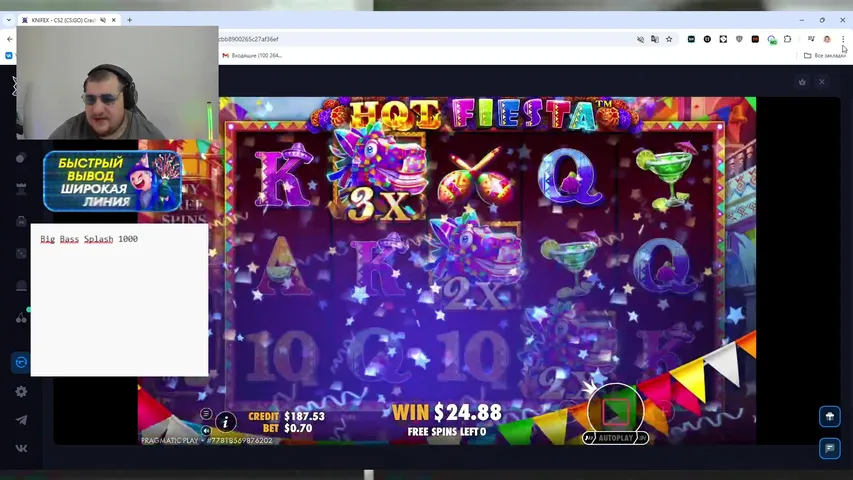Image resolution: width=853 pixels, height=480 pixels.
Task: Click the cherries slots sidebar icon
Action: click(x=21, y=318)
